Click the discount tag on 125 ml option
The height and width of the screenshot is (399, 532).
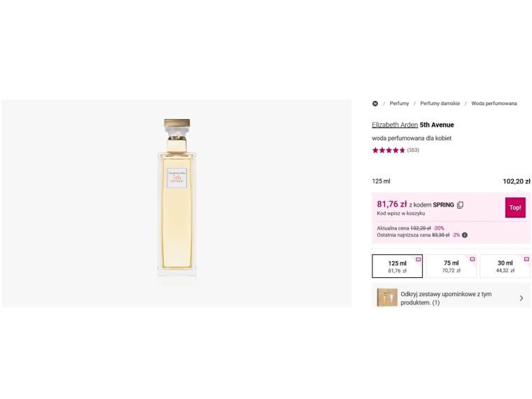point(419,259)
